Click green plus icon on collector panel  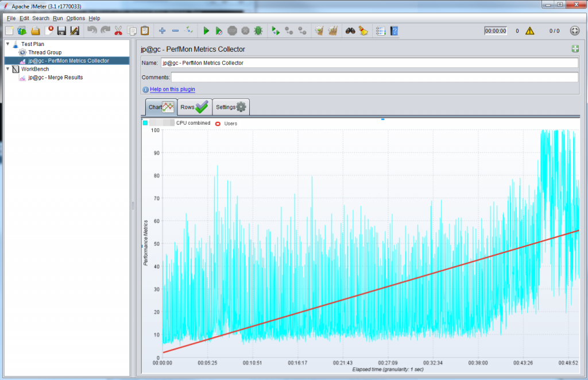[x=575, y=49]
